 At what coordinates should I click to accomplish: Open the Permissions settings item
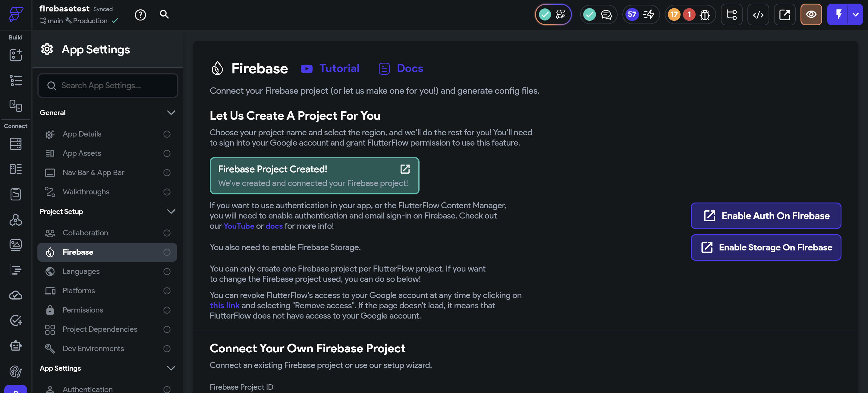point(83,310)
